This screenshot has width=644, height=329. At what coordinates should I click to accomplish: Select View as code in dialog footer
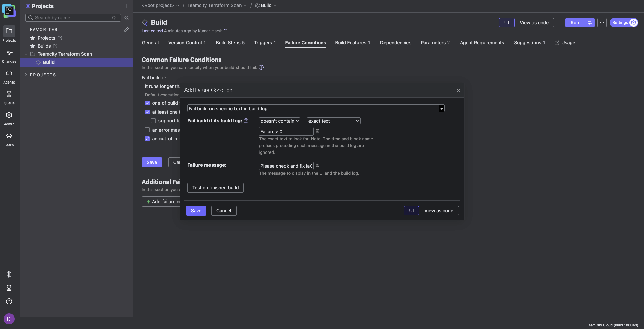pos(439,211)
